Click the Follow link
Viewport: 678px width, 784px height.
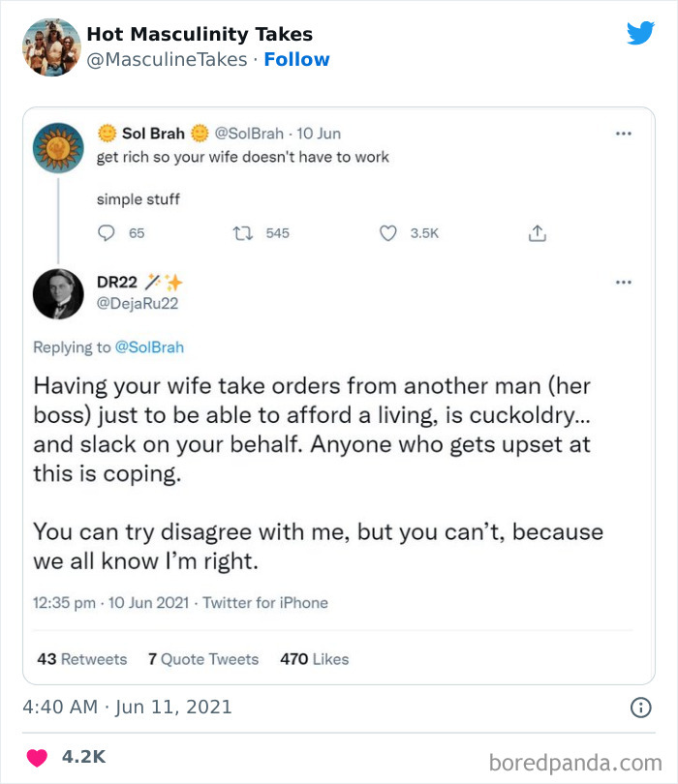[296, 60]
